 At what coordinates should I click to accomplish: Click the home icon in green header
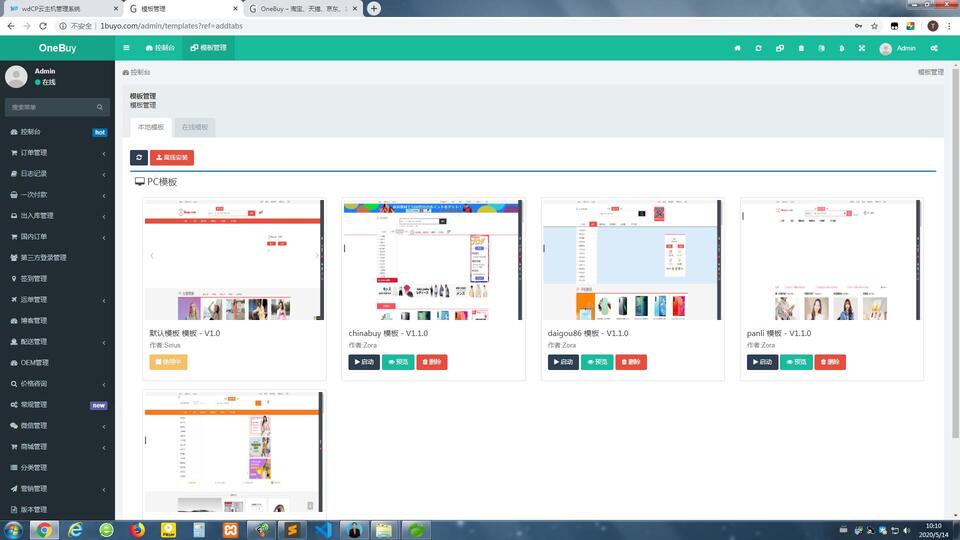point(737,48)
